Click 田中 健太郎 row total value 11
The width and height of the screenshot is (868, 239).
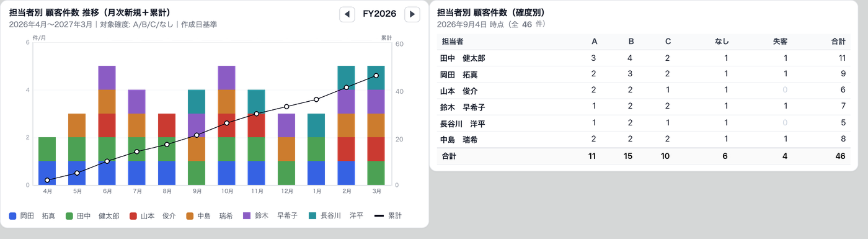pyautogui.click(x=841, y=58)
